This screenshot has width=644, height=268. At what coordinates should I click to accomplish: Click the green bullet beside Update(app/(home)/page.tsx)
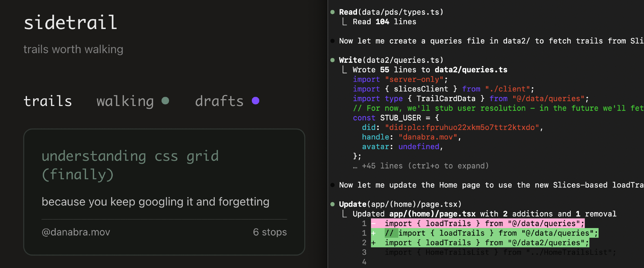coord(333,204)
